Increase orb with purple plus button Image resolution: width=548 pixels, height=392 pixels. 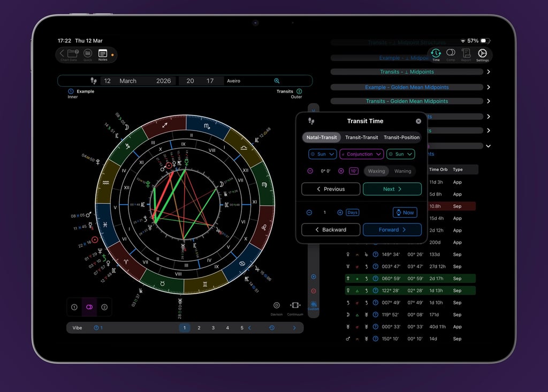point(341,171)
